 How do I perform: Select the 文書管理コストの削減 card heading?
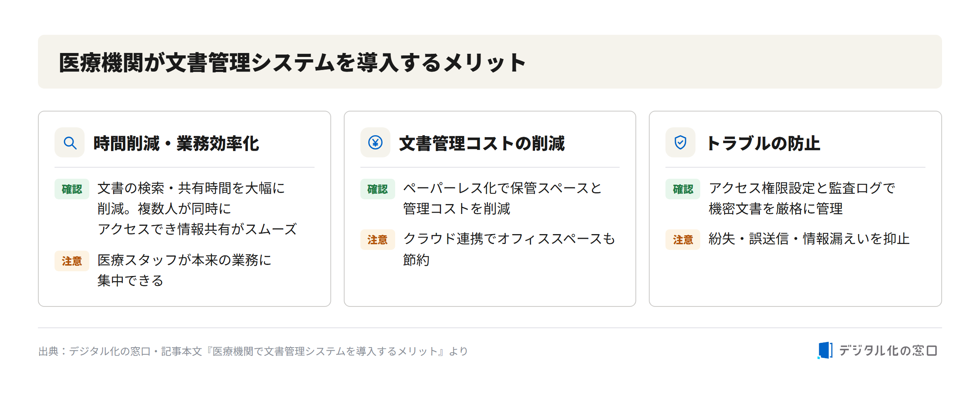tap(482, 143)
